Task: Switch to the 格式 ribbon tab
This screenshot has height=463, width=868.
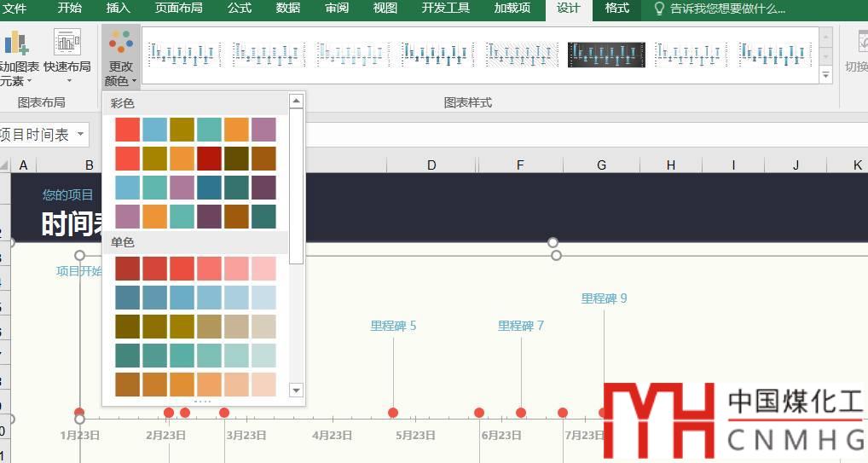Action: 616,9
